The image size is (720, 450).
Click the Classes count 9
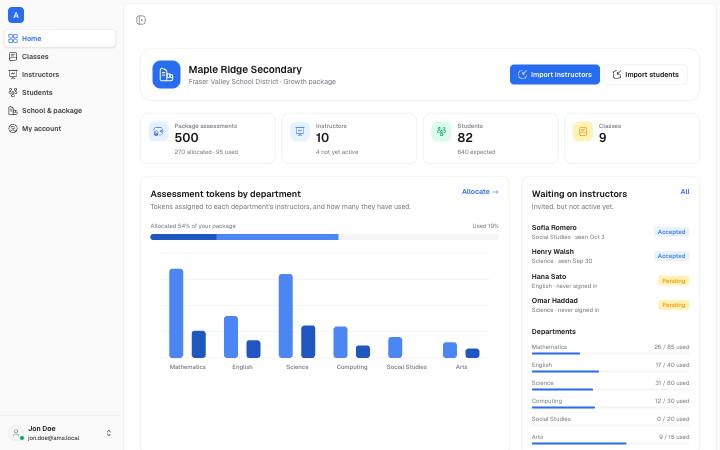(602, 138)
